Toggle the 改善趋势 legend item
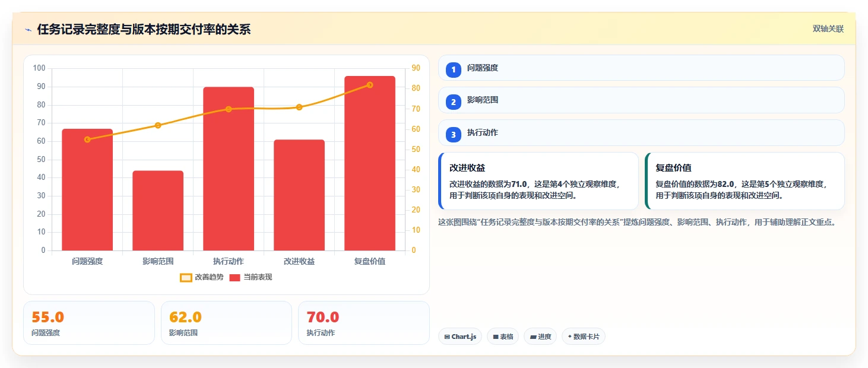Image resolution: width=868 pixels, height=368 pixels. 202,277
